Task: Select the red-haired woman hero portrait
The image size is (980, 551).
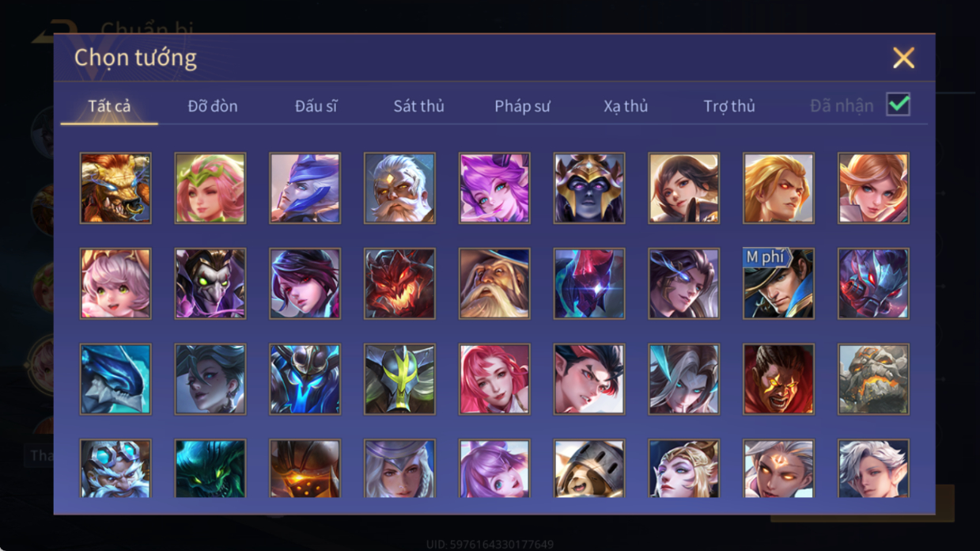Action: point(494,379)
